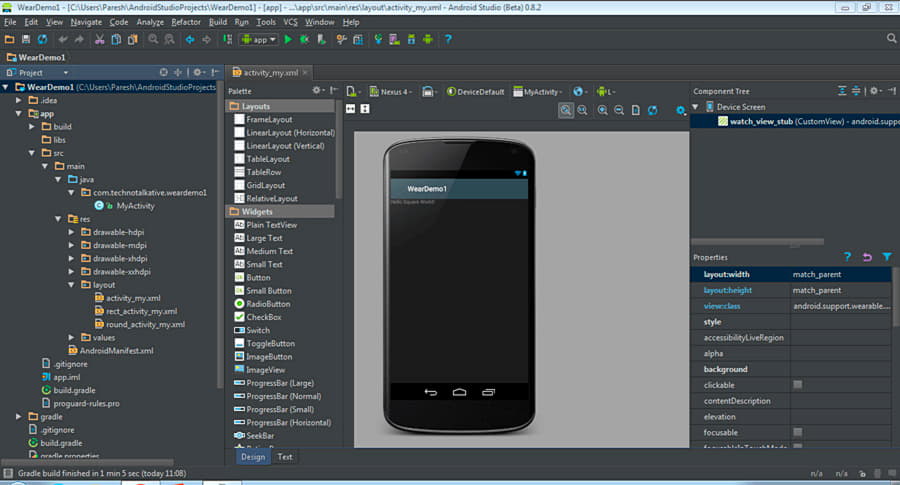Viewport: 900px width, 485px height.
Task: Click the Save All toolbar icon
Action: pyautogui.click(x=27, y=40)
